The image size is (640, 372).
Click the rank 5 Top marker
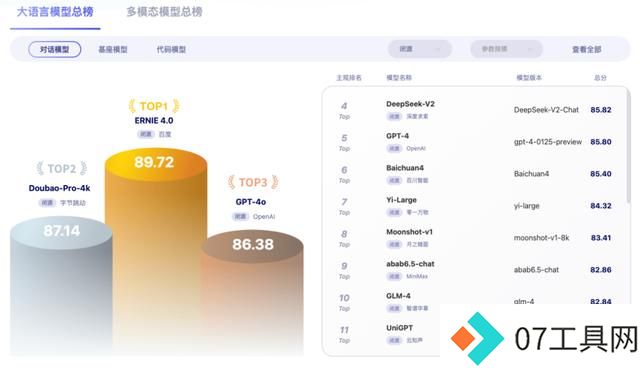344,143
